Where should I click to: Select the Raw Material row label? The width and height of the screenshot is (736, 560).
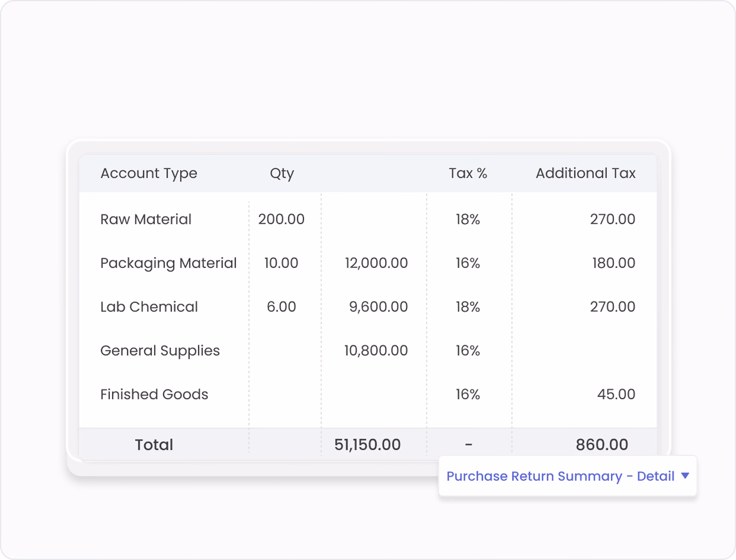point(146,219)
